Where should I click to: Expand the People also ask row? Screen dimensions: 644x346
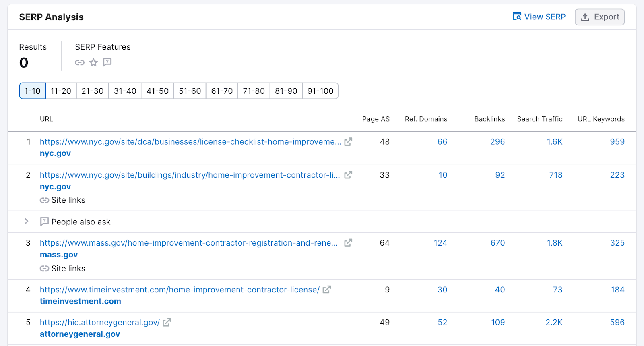(x=27, y=222)
